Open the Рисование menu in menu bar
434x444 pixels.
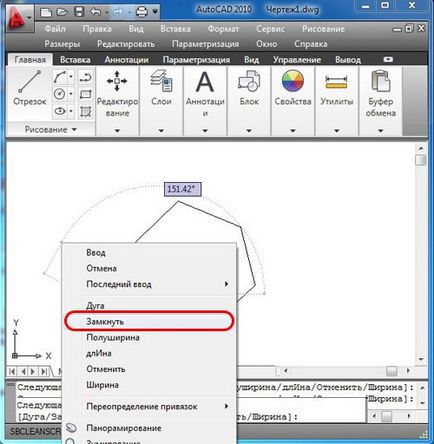[323, 29]
